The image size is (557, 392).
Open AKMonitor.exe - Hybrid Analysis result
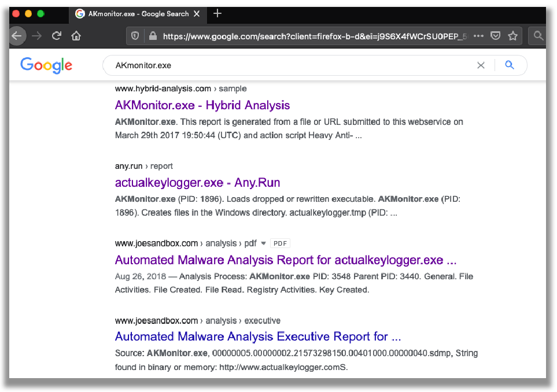(202, 105)
